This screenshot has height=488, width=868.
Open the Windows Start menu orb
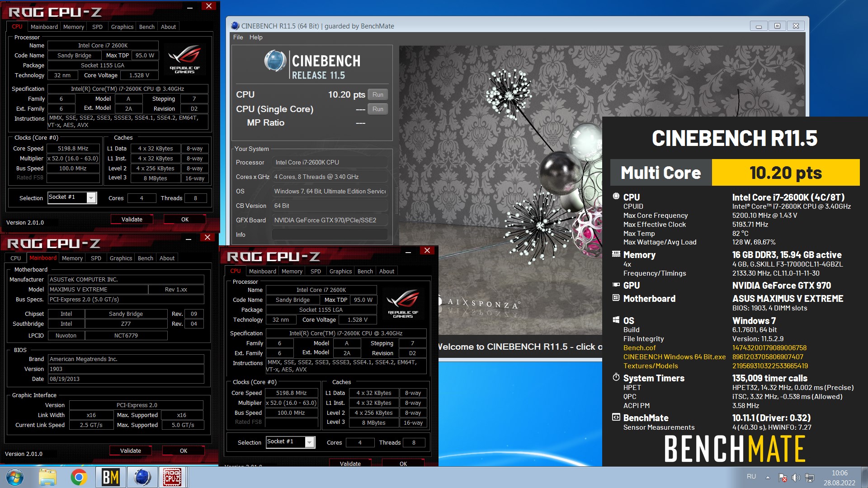point(14,477)
